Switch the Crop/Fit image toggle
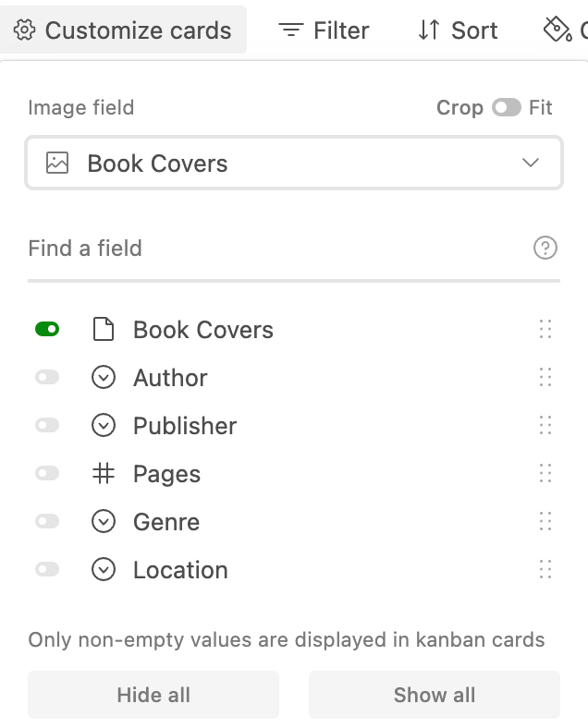Image resolution: width=588 pixels, height=728 pixels. (507, 108)
